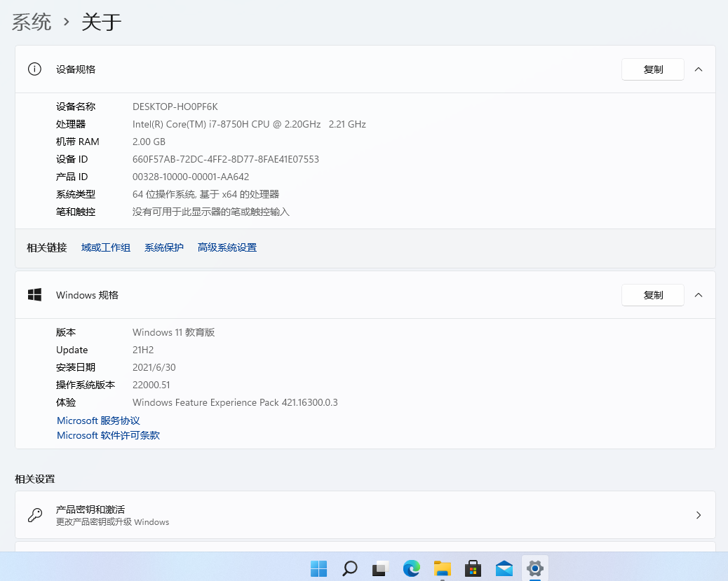Open the 系统保护 link
Screen dimensions: 728x581
tap(164, 247)
